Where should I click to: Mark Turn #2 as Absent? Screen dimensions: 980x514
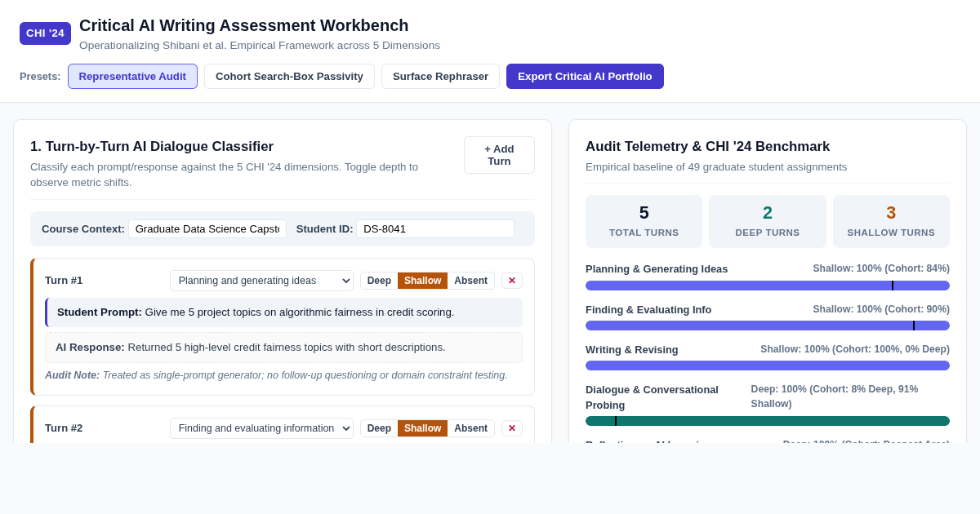(470, 428)
